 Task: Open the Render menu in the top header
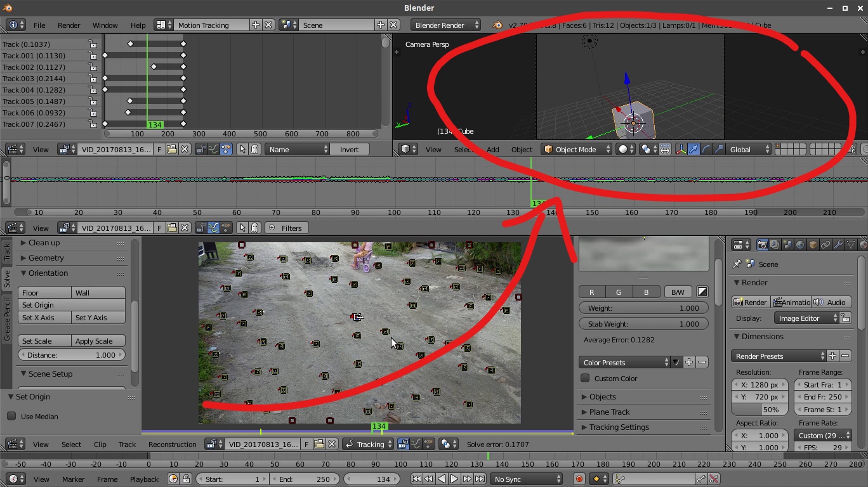[x=69, y=25]
